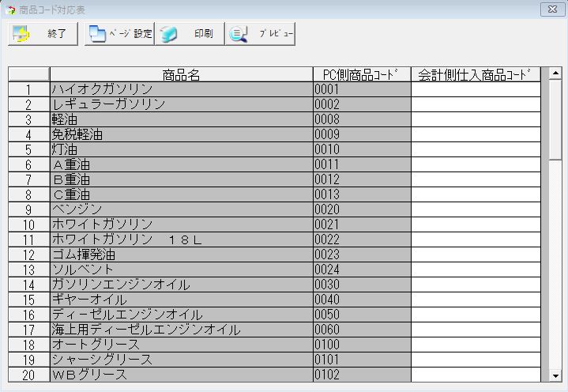
Task: Open the プレビュー (Preview) button
Action: (260, 34)
